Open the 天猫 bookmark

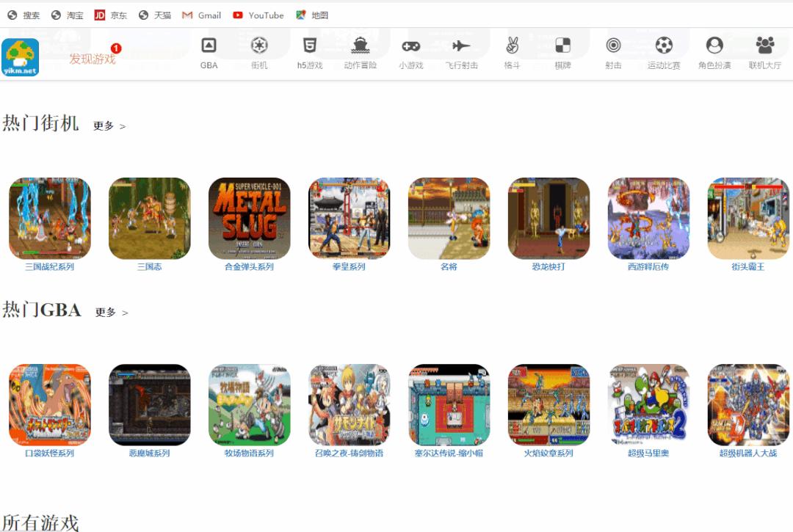[x=155, y=15]
